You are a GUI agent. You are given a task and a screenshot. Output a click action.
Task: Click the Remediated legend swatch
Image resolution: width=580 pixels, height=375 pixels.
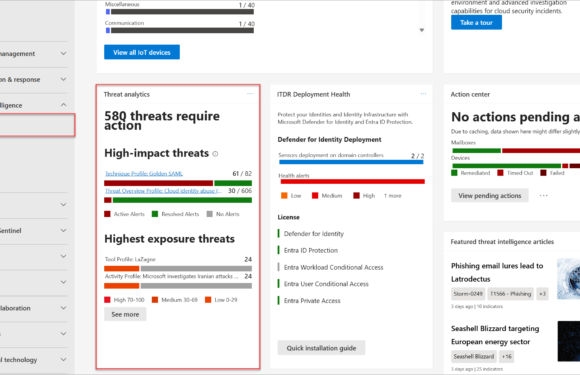point(454,173)
